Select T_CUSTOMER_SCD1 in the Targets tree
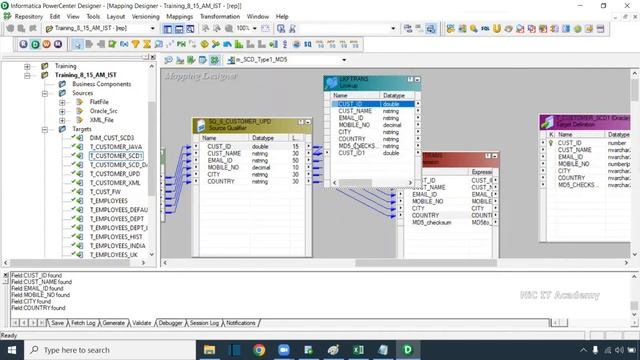The image size is (640, 360). [x=116, y=156]
